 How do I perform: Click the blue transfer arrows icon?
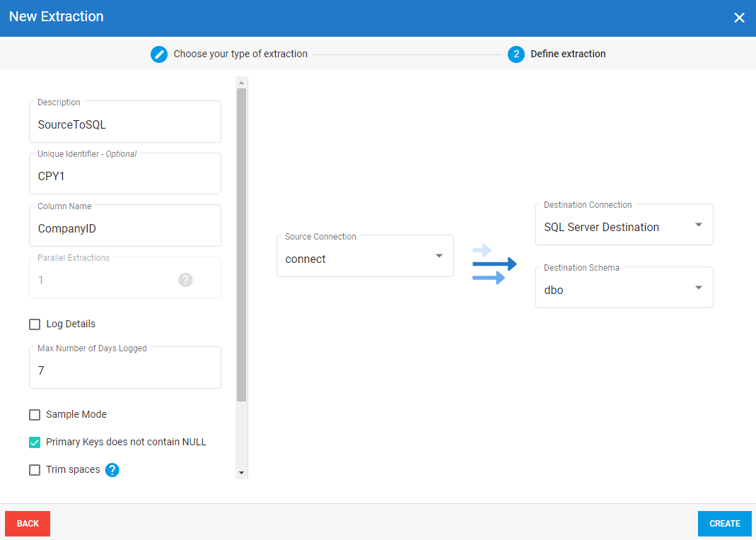(494, 264)
